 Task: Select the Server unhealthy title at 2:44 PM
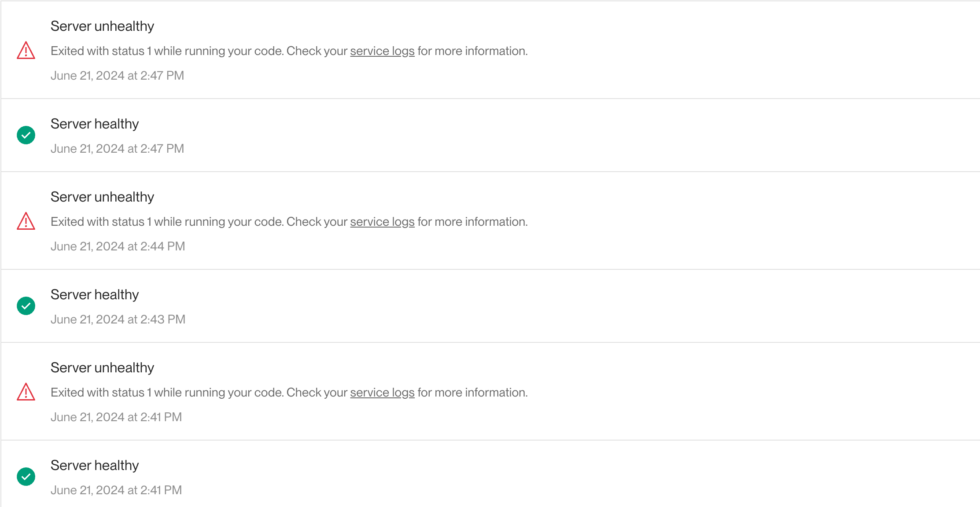point(102,197)
